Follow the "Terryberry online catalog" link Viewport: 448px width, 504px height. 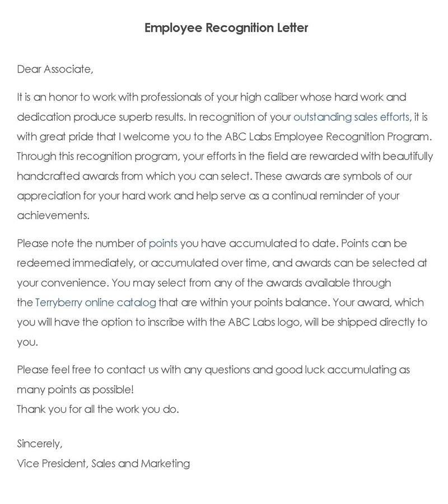(x=95, y=303)
